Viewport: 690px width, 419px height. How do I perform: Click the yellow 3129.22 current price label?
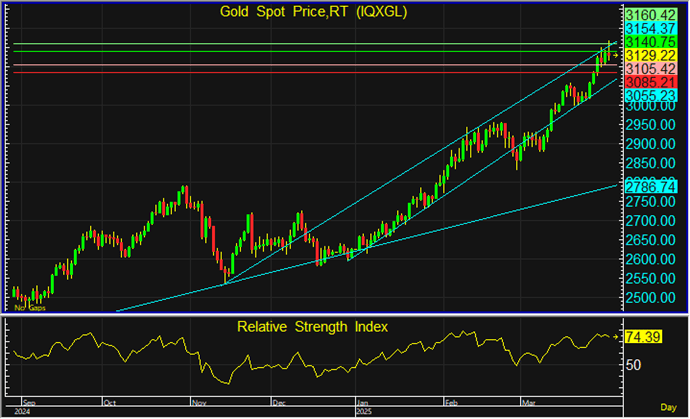click(648, 55)
